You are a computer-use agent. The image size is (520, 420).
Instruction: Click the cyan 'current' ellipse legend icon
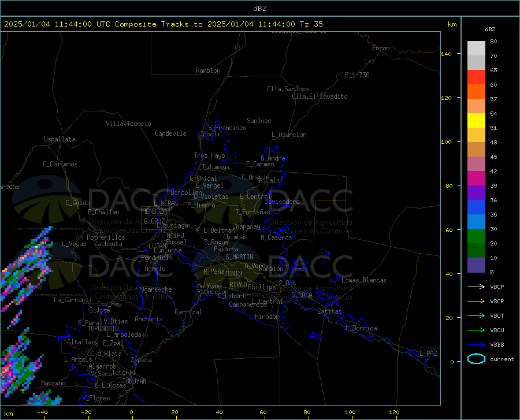click(x=476, y=359)
